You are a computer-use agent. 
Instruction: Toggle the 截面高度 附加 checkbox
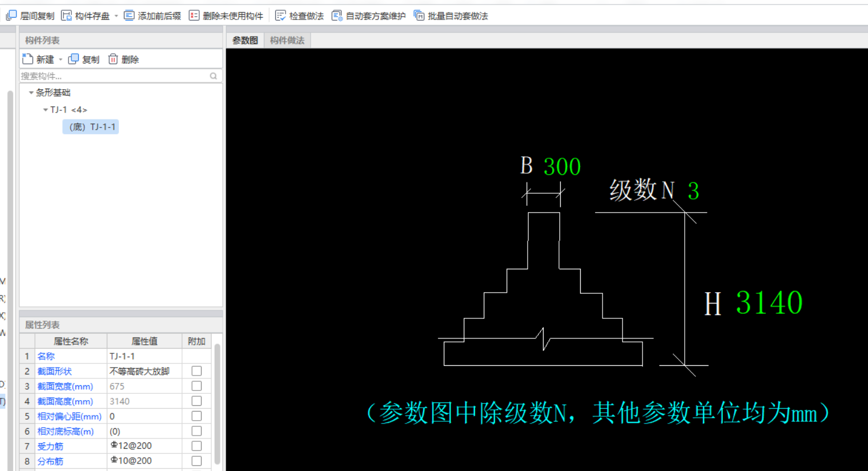point(196,401)
